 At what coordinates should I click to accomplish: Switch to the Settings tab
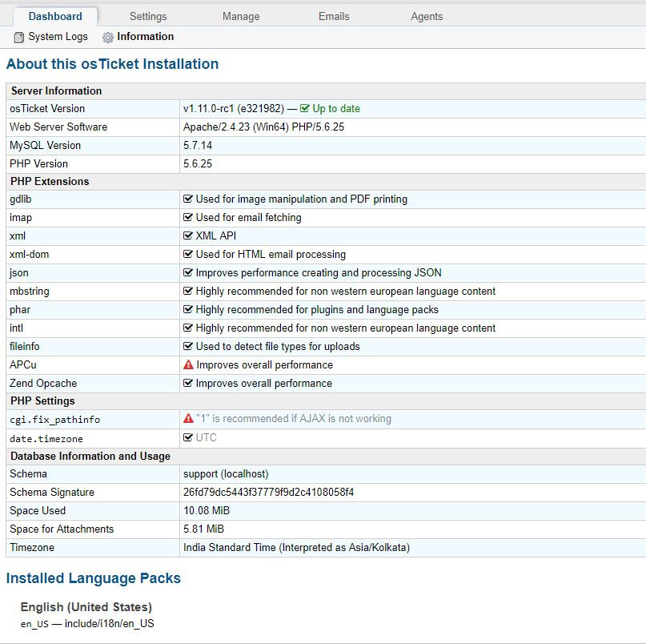(x=148, y=17)
